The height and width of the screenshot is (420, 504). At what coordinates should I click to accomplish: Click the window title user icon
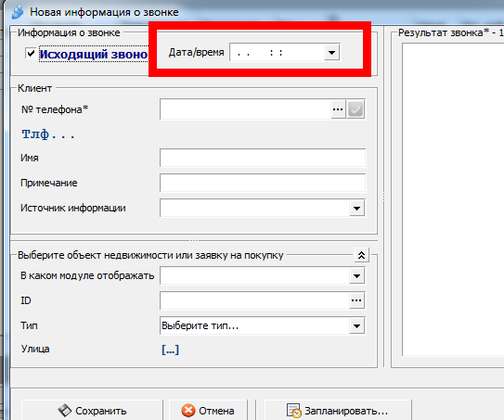[x=18, y=12]
